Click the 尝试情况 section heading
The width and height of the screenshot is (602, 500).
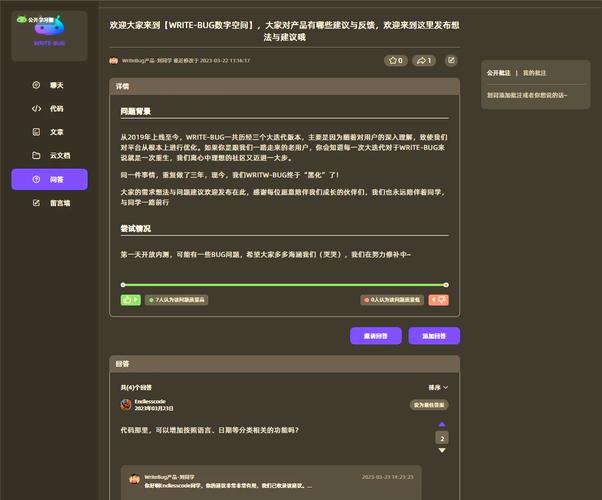coord(136,228)
